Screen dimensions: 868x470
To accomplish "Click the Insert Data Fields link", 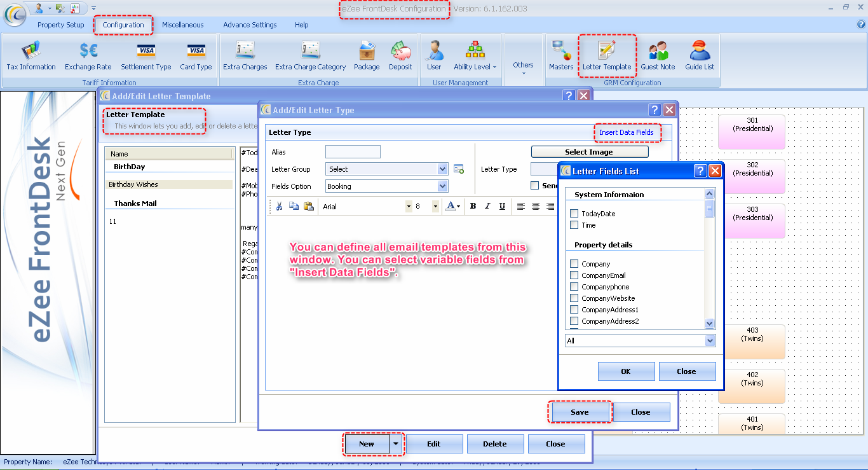I will click(x=627, y=132).
